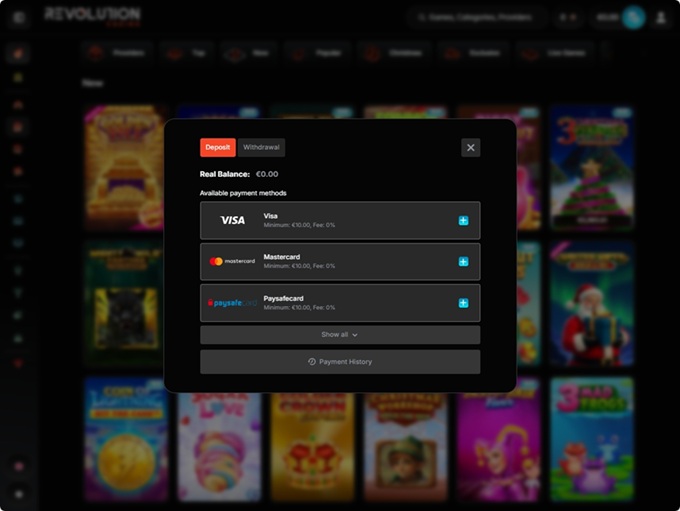Choose the Mastercard minimum and fee text
Image resolution: width=680 pixels, height=511 pixels.
(x=299, y=266)
